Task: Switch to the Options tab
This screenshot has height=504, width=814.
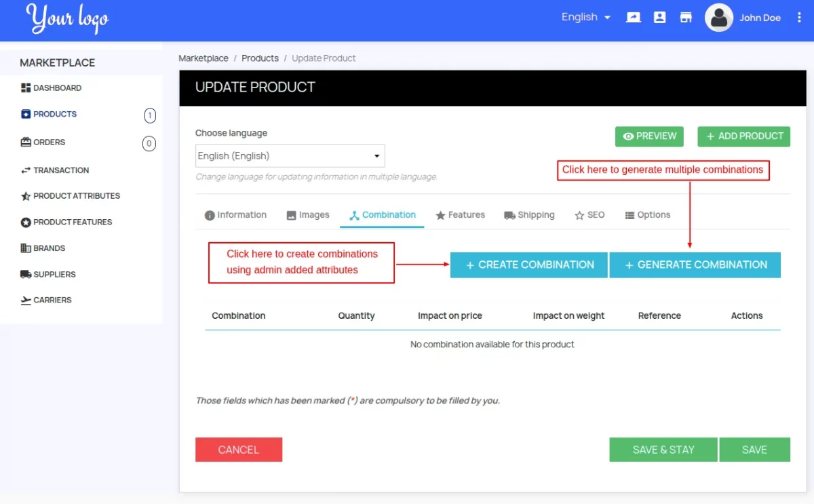Action: [x=648, y=215]
